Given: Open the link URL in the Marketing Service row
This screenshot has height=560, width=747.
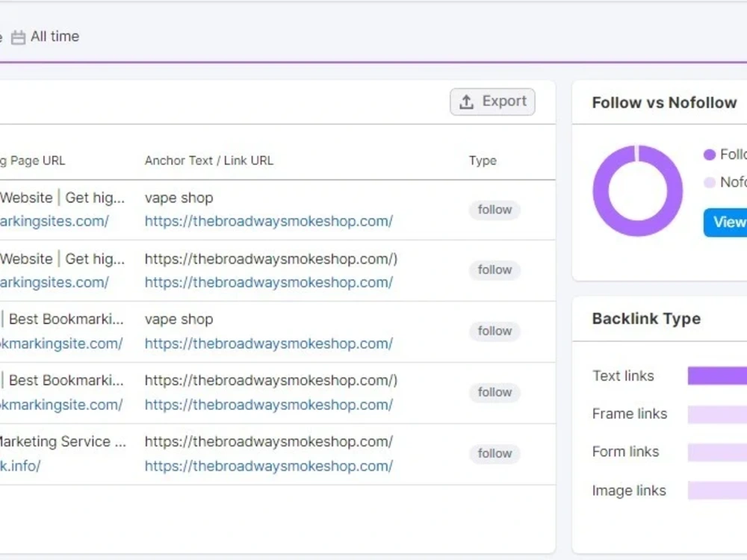Looking at the screenshot, I should point(269,466).
